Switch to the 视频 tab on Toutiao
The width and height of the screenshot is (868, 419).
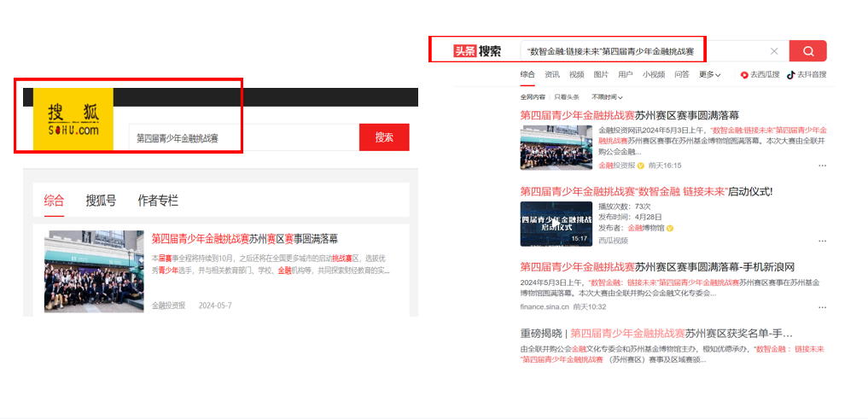pyautogui.click(x=577, y=75)
